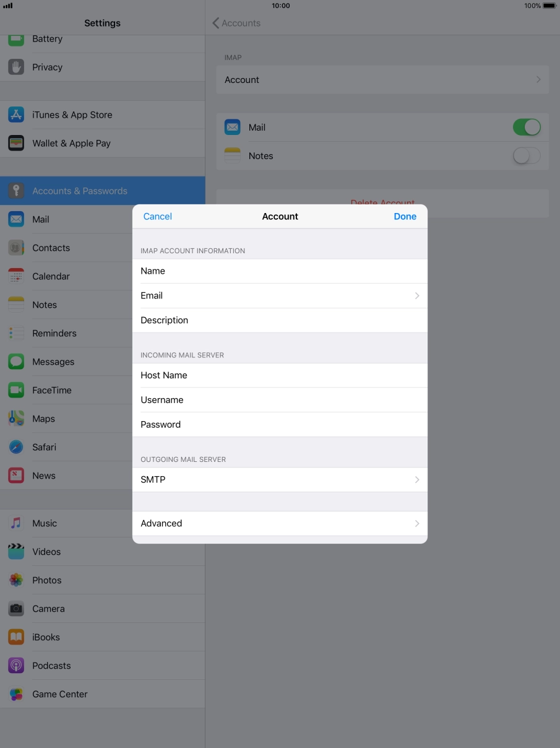This screenshot has height=748, width=560.
Task: Tap the Wallet & Apple Pay icon
Action: [16, 143]
